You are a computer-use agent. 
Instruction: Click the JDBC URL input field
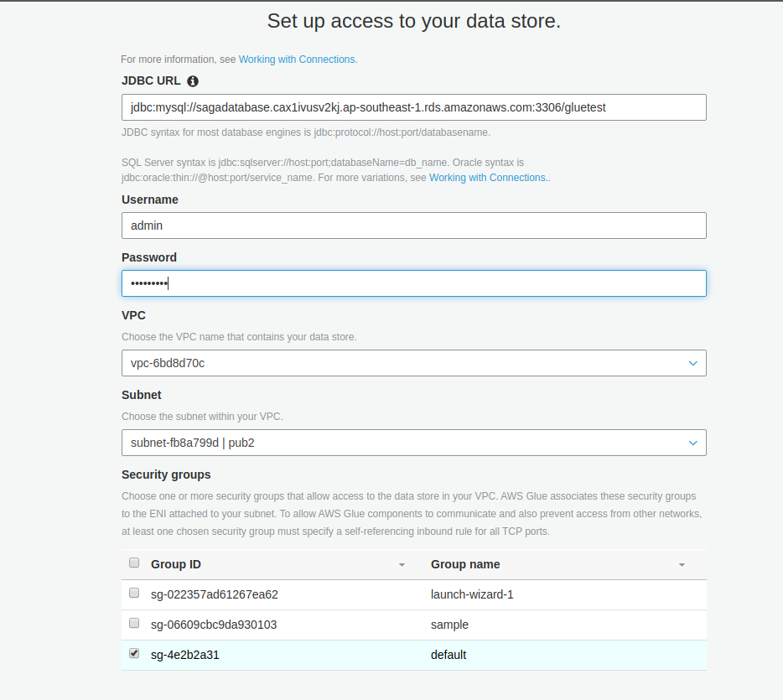pos(413,107)
